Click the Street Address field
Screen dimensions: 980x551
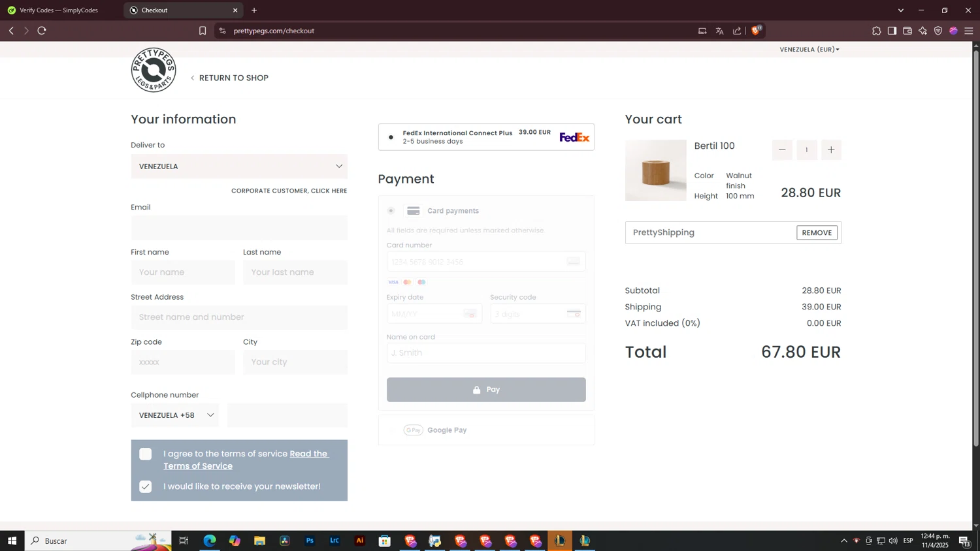click(239, 317)
